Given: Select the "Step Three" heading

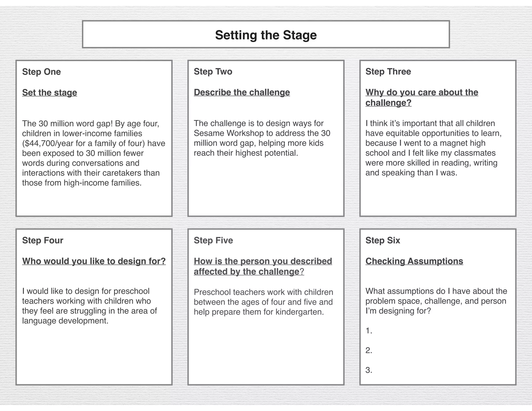Looking at the screenshot, I should click(388, 71).
